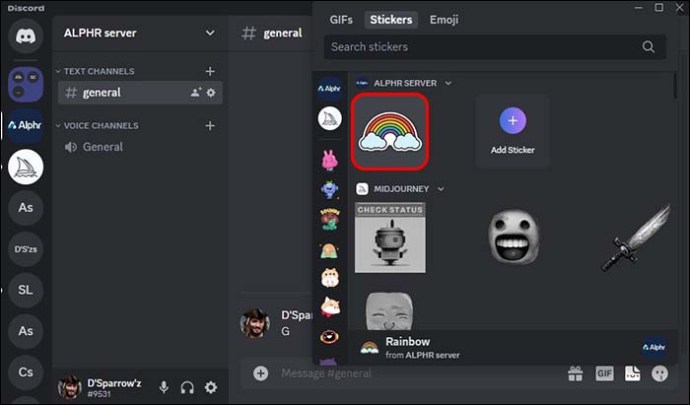Click the Search stickers field
The width and height of the screenshot is (690, 405).
pyautogui.click(x=485, y=47)
